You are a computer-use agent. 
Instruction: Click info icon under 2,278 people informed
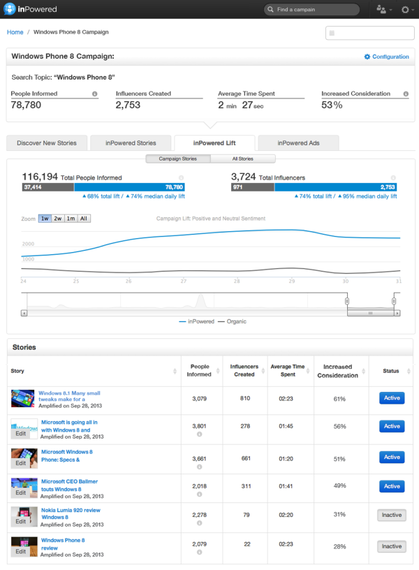tap(199, 523)
